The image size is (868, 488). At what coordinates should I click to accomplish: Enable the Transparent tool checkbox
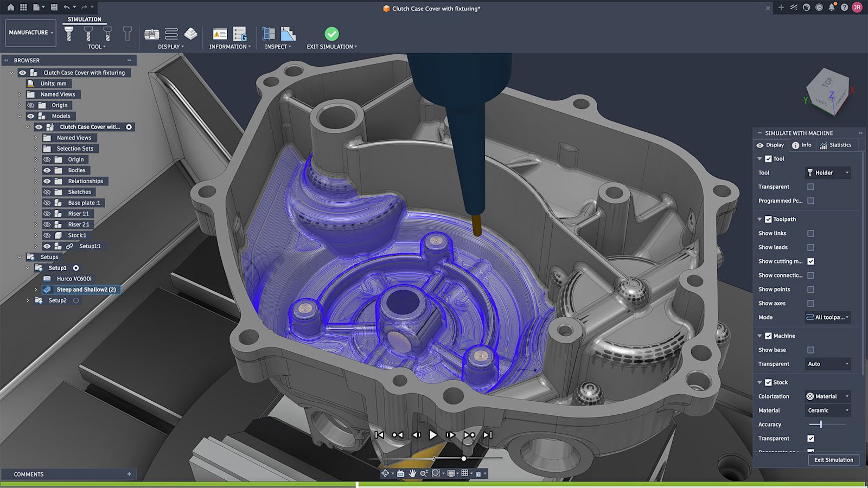click(810, 187)
